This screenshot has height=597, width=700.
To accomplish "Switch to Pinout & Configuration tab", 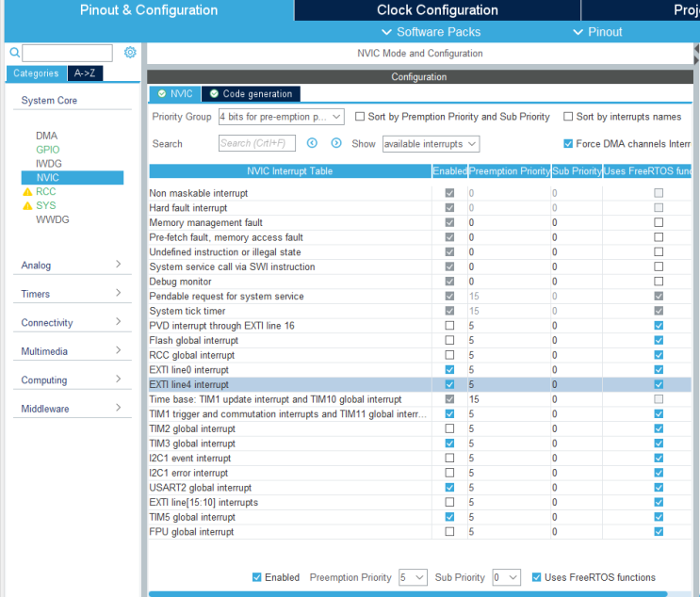I will tap(149, 10).
